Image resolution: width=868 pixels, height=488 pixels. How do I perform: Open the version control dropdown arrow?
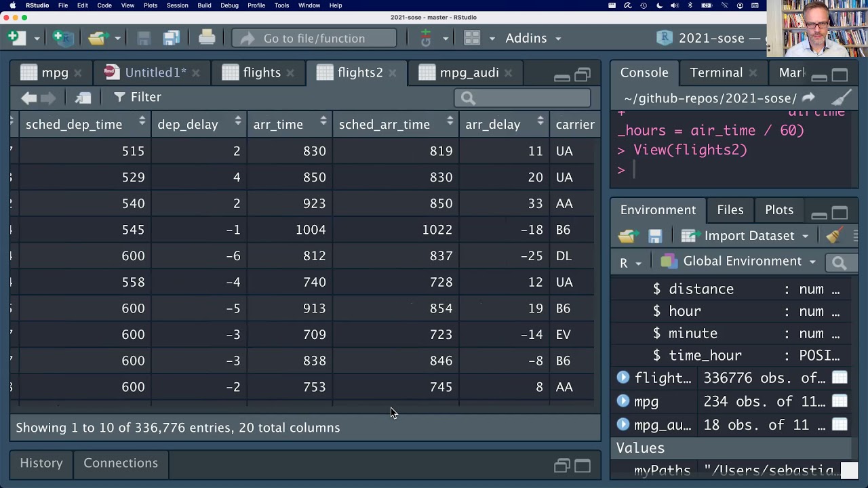[445, 39]
